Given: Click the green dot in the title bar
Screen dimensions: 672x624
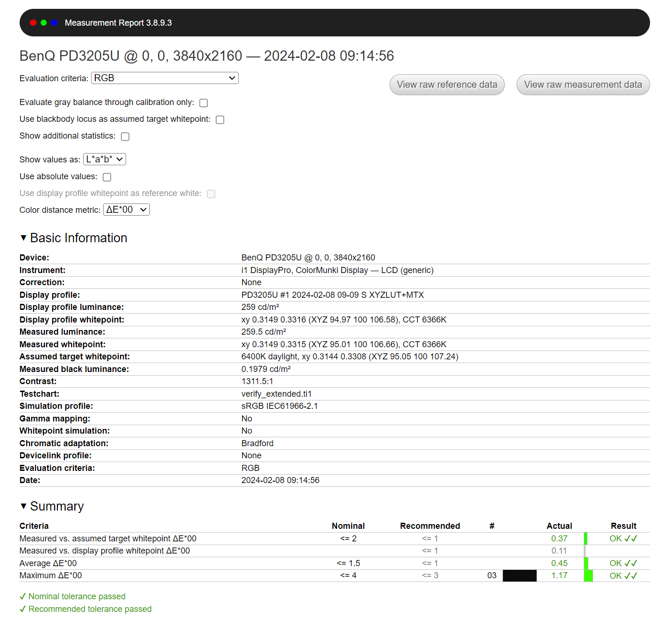Looking at the screenshot, I should click(x=44, y=23).
